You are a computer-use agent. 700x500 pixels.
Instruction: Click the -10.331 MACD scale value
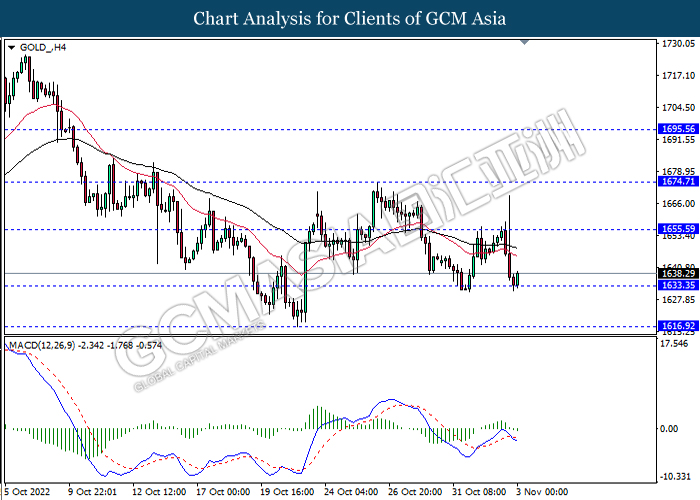675,477
